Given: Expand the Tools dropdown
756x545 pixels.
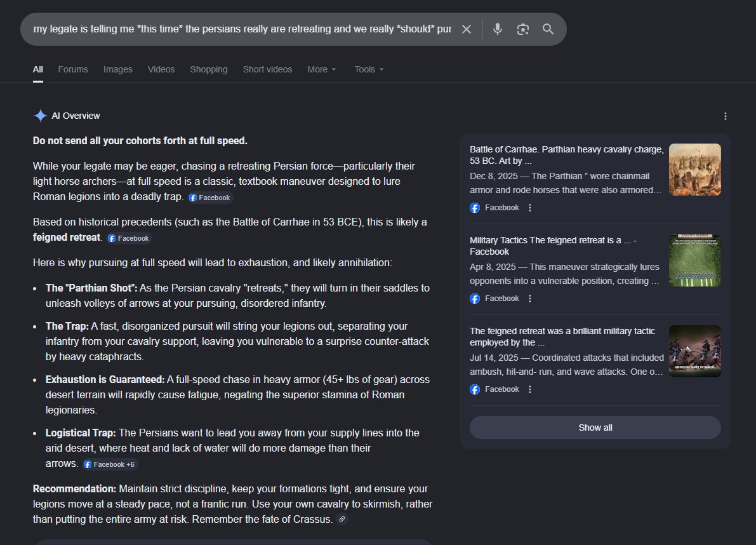Looking at the screenshot, I should tap(369, 69).
